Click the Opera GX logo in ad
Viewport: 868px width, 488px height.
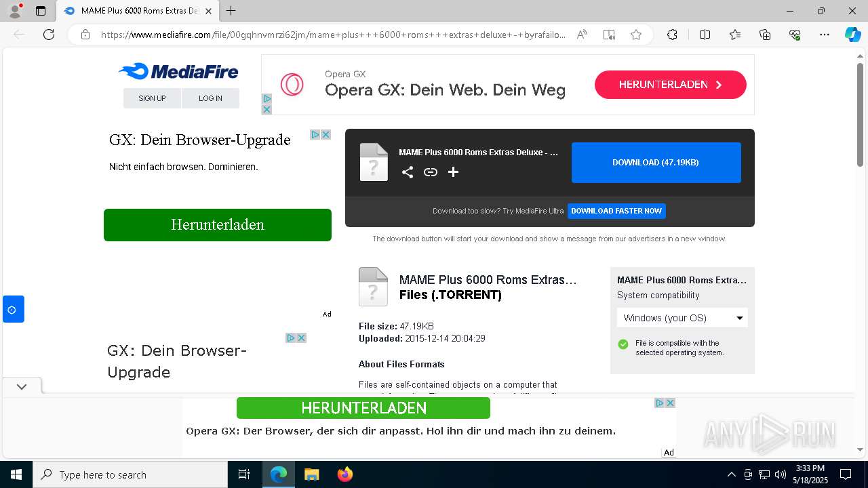(x=292, y=85)
